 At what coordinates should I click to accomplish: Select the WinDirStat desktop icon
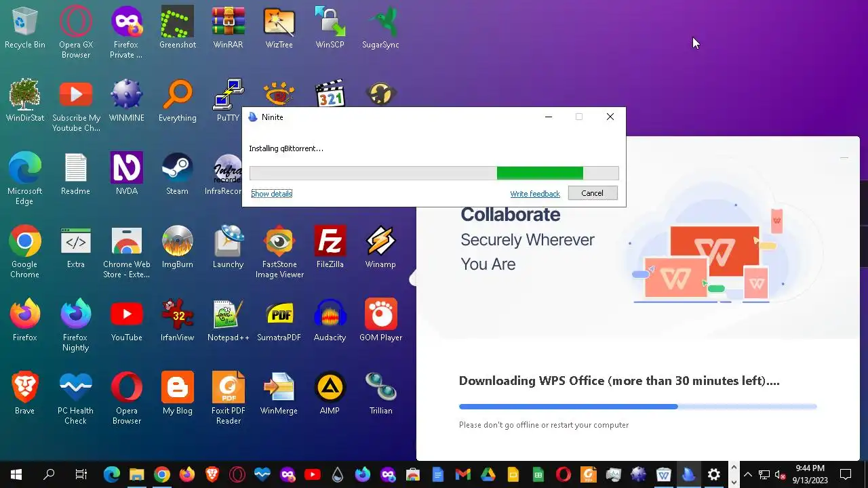[x=25, y=102]
